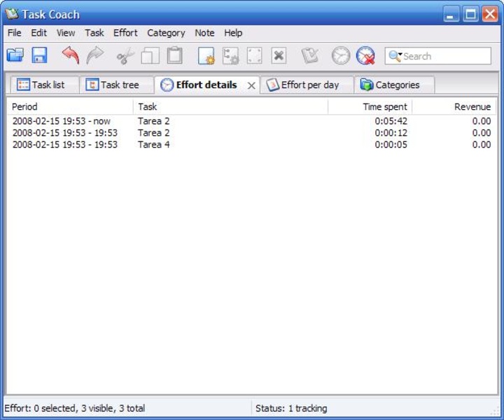Sort by the Time spent column header
Image resolution: width=504 pixels, height=420 pixels.
click(370, 106)
